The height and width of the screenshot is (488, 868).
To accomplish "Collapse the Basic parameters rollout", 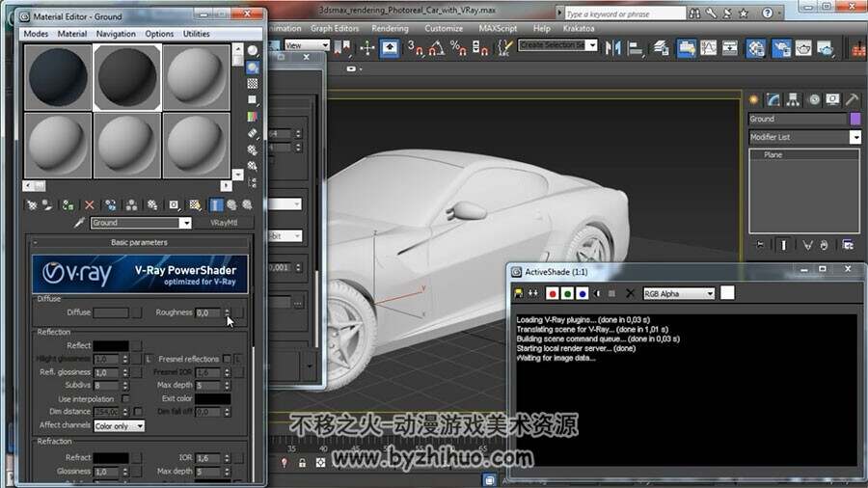I will 139,242.
